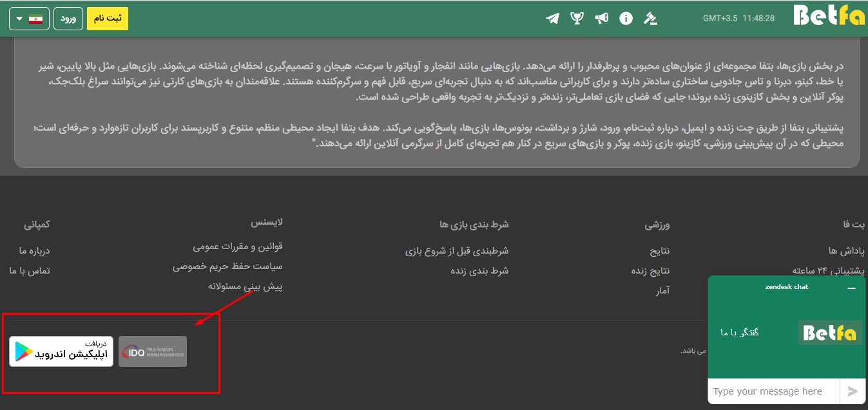Click the Betfa logo inside chat widget
The height and width of the screenshot is (410, 868).
tap(830, 333)
